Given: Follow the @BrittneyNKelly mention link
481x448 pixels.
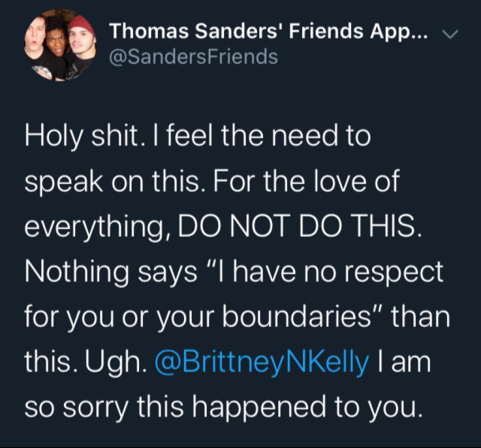Looking at the screenshot, I should point(261,363).
